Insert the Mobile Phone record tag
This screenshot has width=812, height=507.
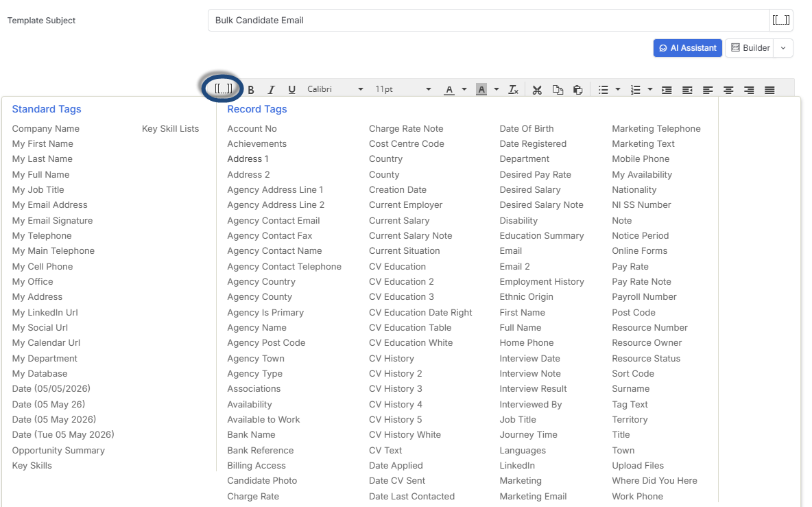tap(641, 159)
